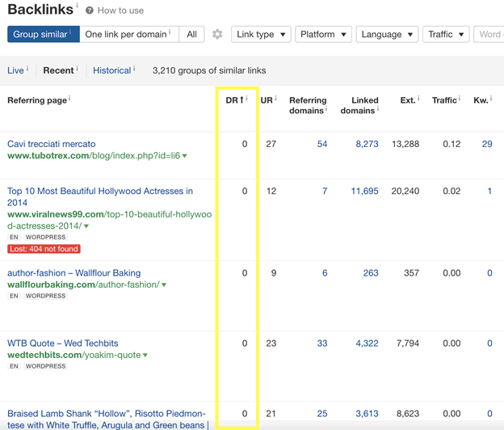Sort by Traffic column header

pos(444,100)
